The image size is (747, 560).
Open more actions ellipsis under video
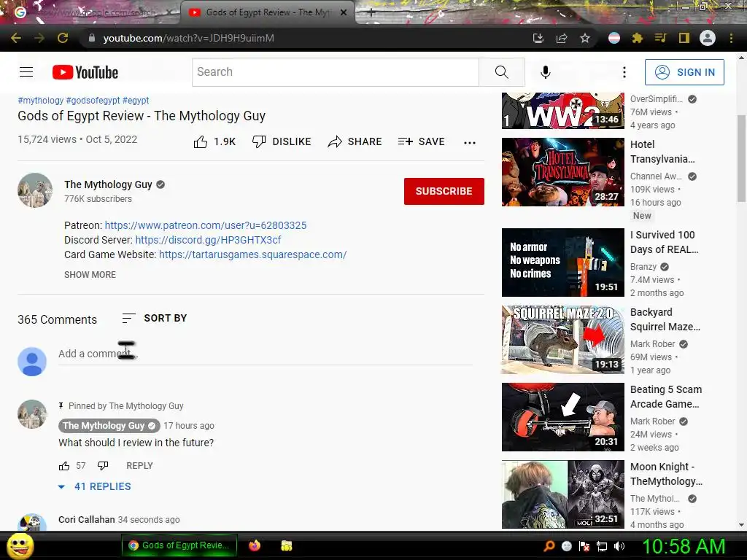(470, 142)
